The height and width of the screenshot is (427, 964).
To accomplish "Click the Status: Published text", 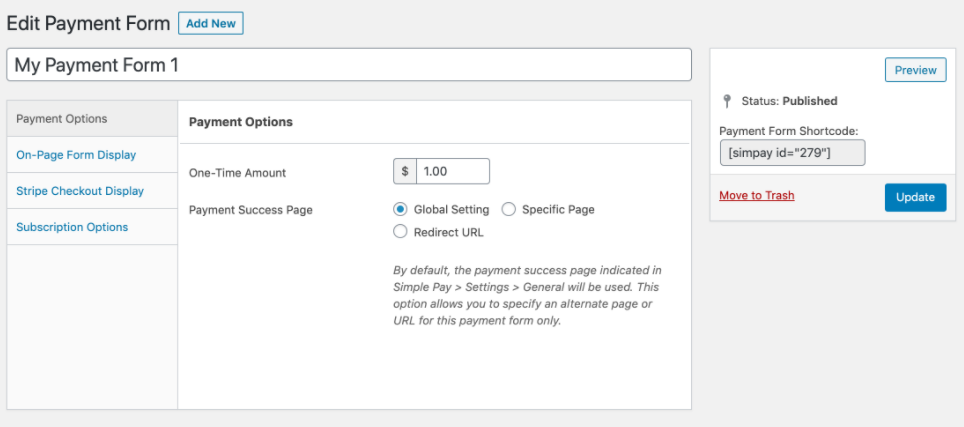I will pos(789,101).
